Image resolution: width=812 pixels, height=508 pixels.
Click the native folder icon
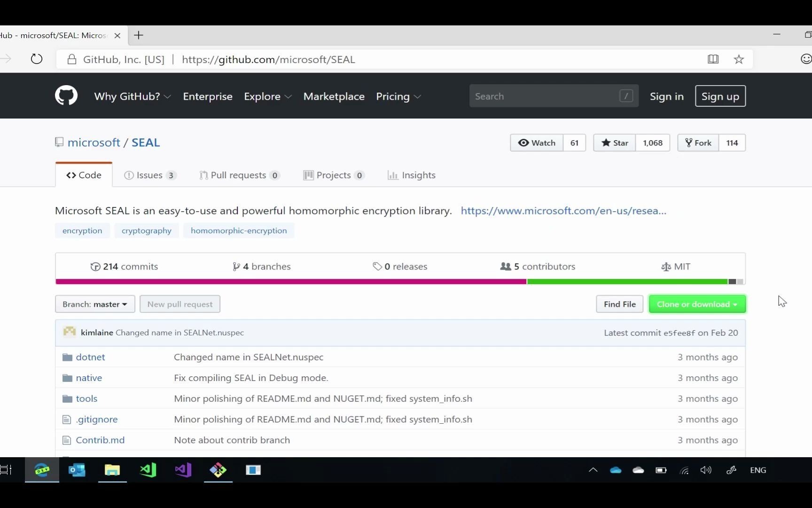(x=67, y=378)
